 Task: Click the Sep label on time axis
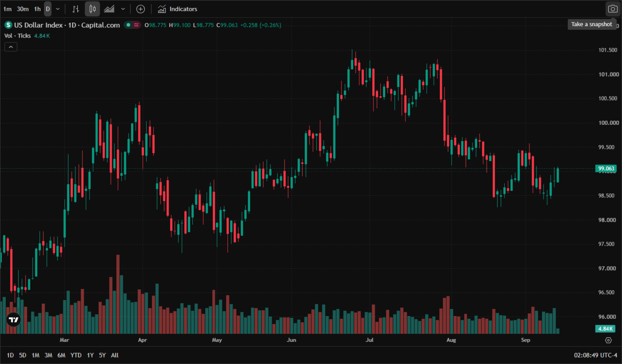coord(526,340)
